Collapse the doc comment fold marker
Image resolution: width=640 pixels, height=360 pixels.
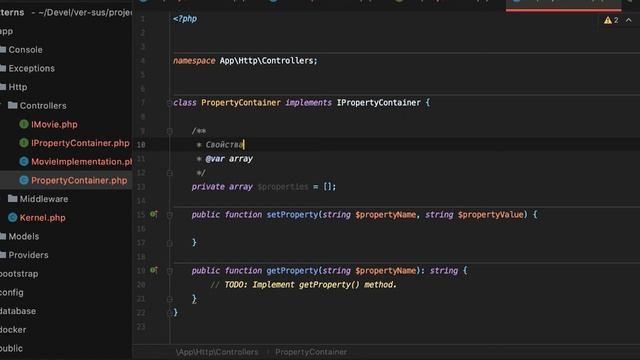[169, 131]
